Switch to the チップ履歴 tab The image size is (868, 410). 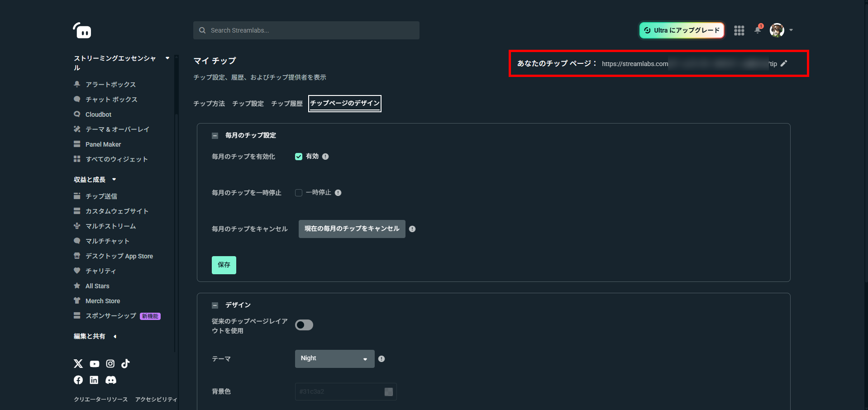coord(287,104)
